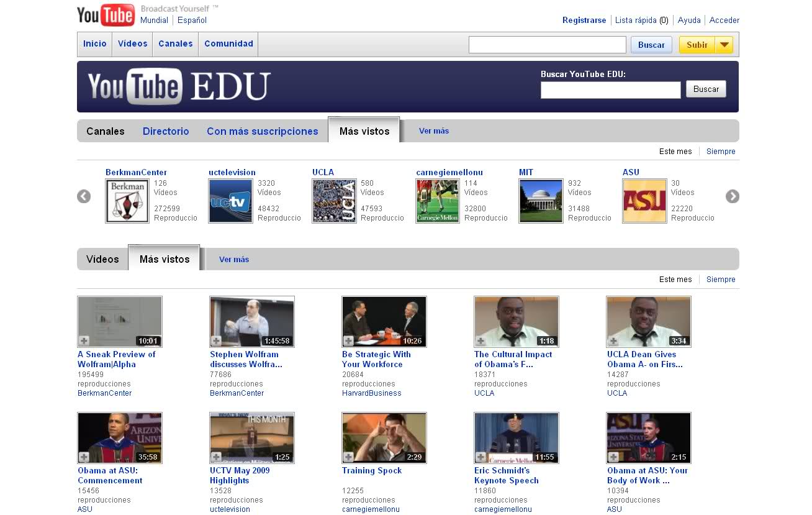812x515 pixels.
Task: Play Eric Schmidt's Keynote Speech thumbnail
Action: (517, 438)
